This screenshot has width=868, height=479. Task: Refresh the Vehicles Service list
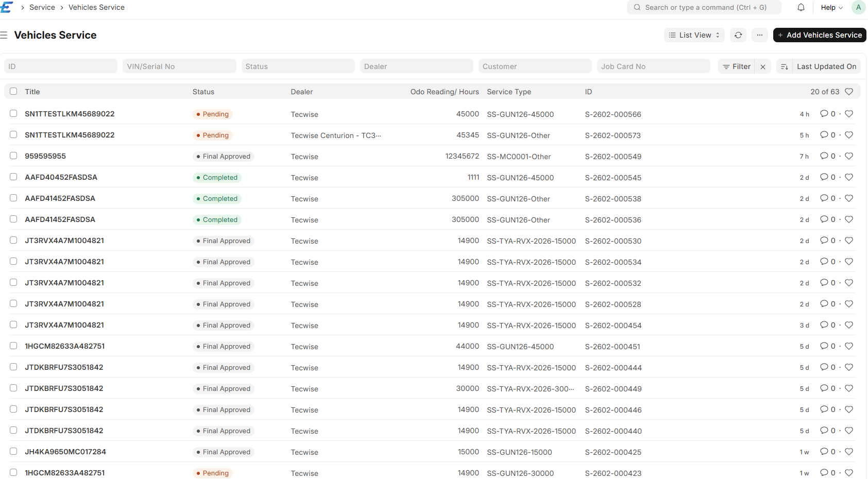tap(738, 35)
